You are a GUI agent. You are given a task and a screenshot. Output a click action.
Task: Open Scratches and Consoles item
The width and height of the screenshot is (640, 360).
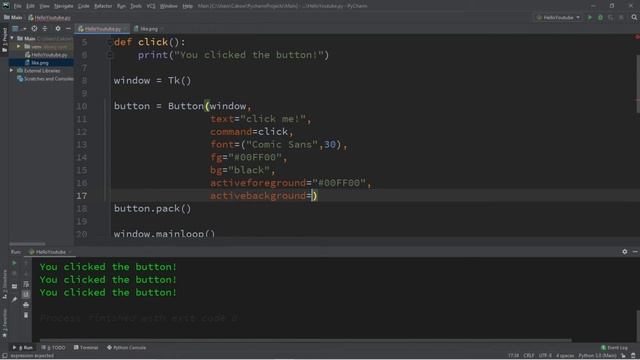click(45, 79)
